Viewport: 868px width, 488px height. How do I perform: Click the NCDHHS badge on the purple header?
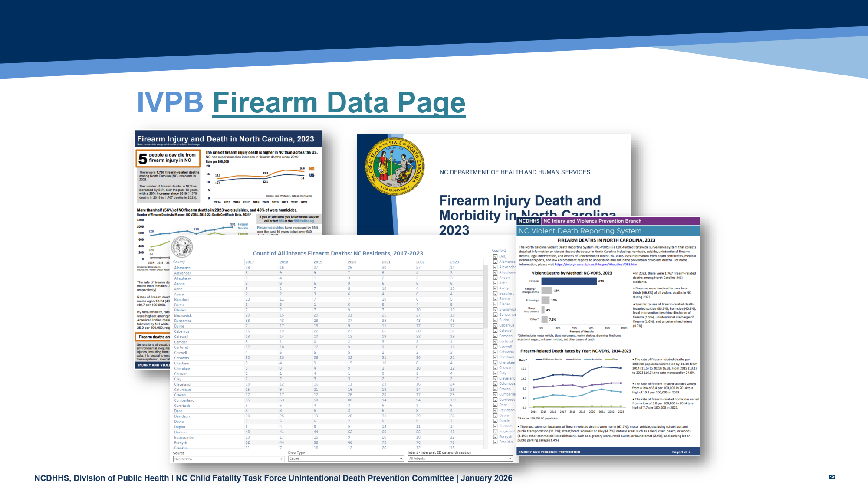(x=529, y=221)
